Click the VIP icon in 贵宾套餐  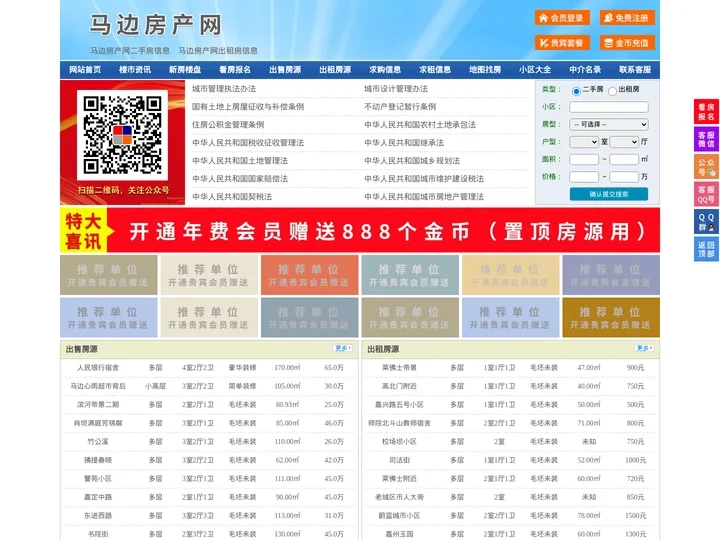click(544, 43)
